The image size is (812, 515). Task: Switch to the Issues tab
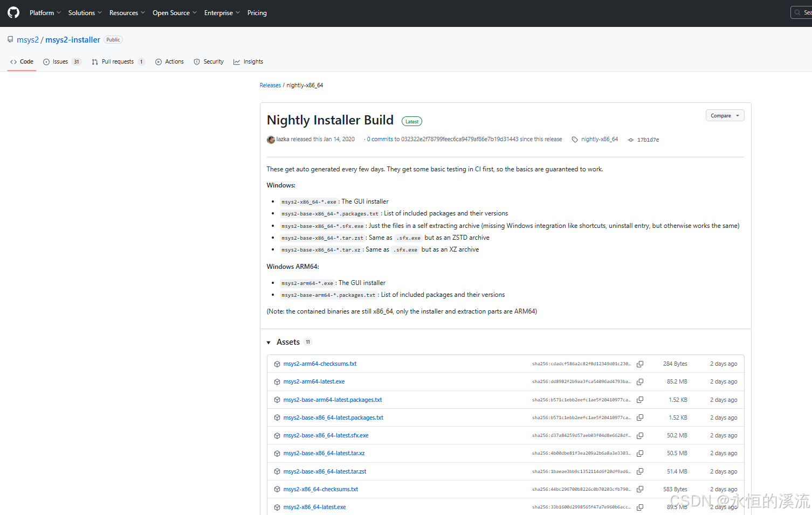pyautogui.click(x=62, y=62)
